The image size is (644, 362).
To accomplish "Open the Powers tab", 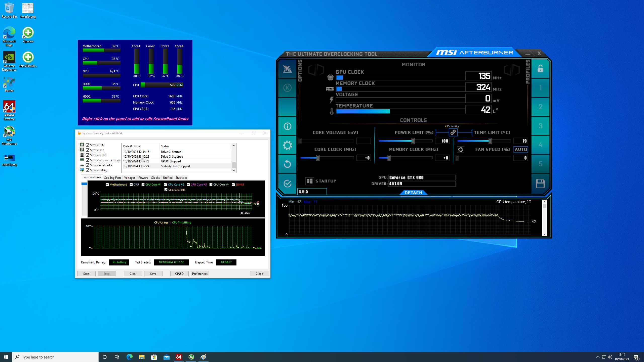I will pos(143,177).
